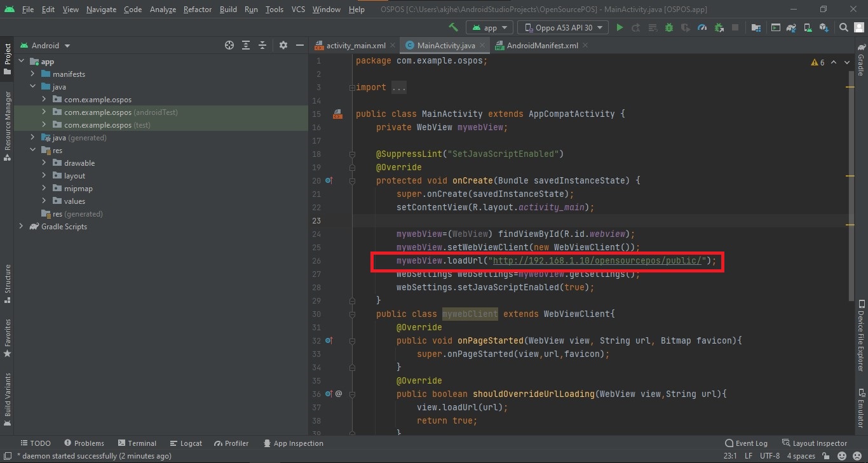The height and width of the screenshot is (463, 868).
Task: Run the app on Oppo A53 emulator
Action: (620, 27)
